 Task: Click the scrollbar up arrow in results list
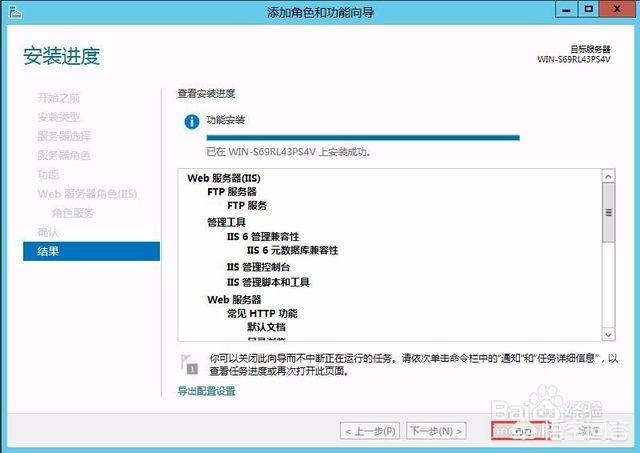(x=608, y=177)
